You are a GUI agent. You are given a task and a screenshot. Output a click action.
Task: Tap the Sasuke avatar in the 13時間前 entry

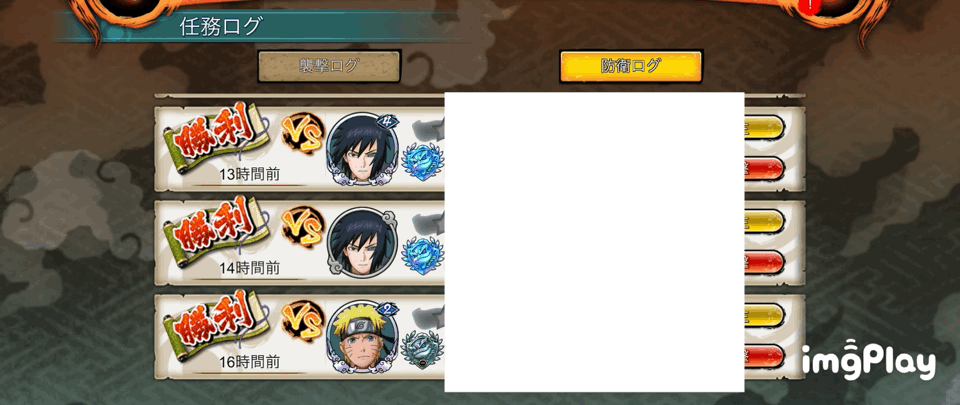coord(362,149)
